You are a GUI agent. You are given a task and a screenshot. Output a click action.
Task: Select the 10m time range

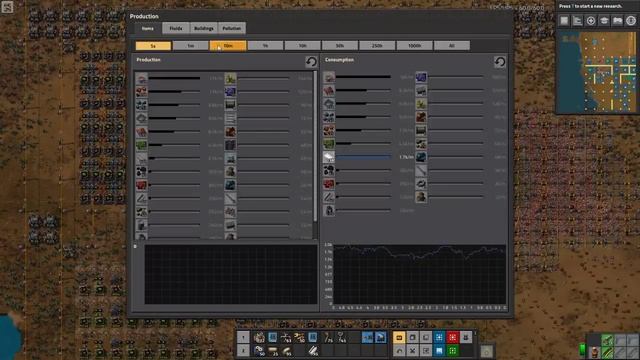click(x=228, y=46)
